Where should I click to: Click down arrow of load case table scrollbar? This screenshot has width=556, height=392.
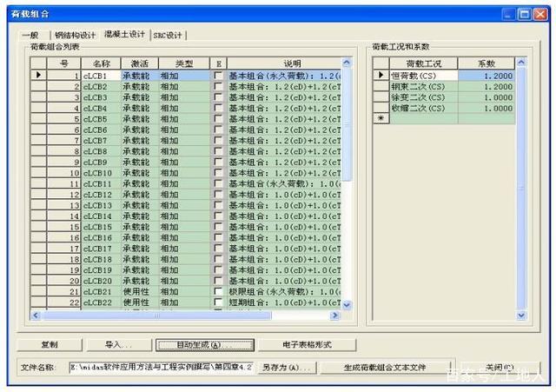[521, 315]
